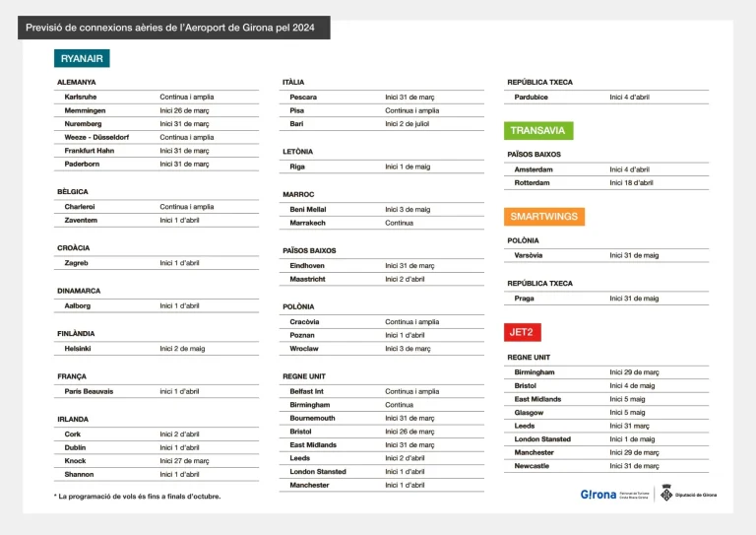Image resolution: width=756 pixels, height=535 pixels.
Task: Select the Zaventem destination
Action: point(81,220)
